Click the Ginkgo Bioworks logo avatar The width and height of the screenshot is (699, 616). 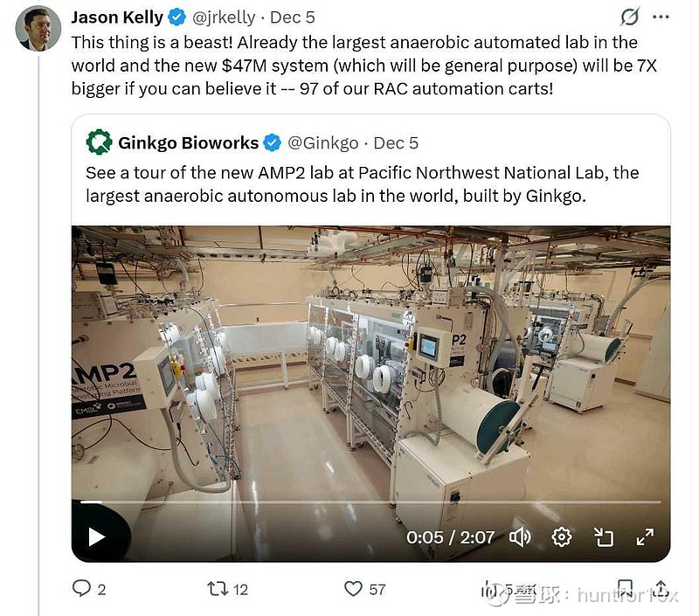click(99, 142)
